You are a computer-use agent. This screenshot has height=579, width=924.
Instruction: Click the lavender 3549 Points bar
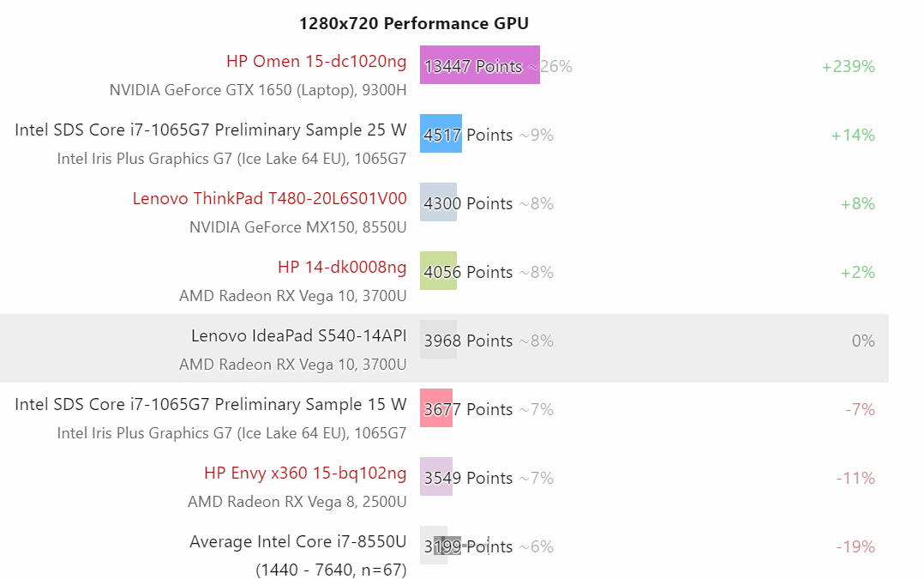(436, 476)
